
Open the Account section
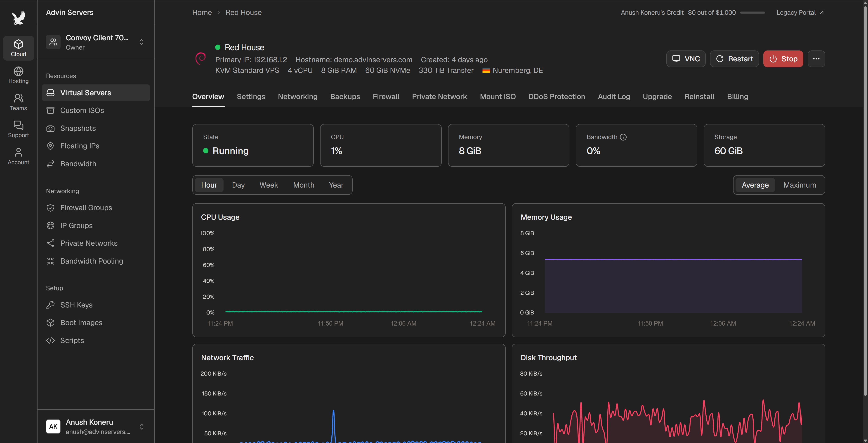19,157
